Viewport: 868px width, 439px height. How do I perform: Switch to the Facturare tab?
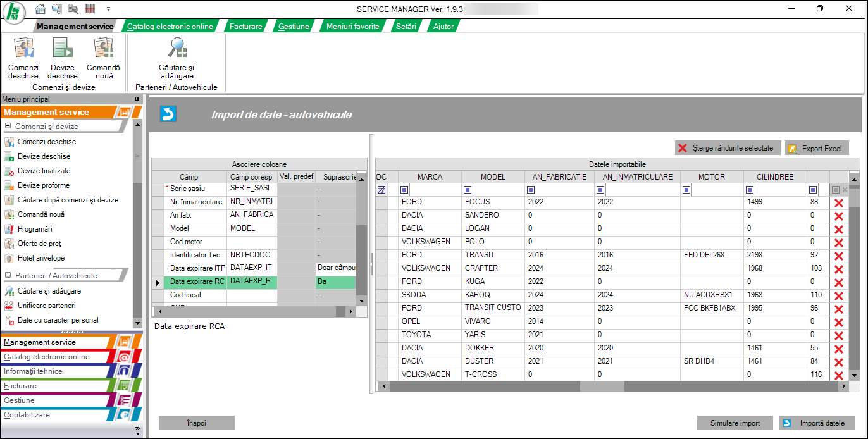pyautogui.click(x=245, y=27)
